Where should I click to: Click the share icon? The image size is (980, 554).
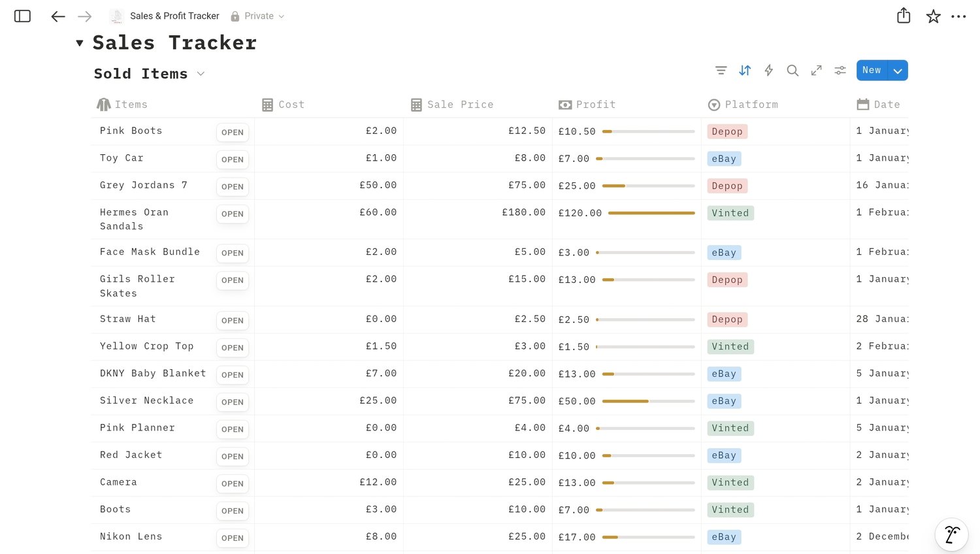point(904,16)
